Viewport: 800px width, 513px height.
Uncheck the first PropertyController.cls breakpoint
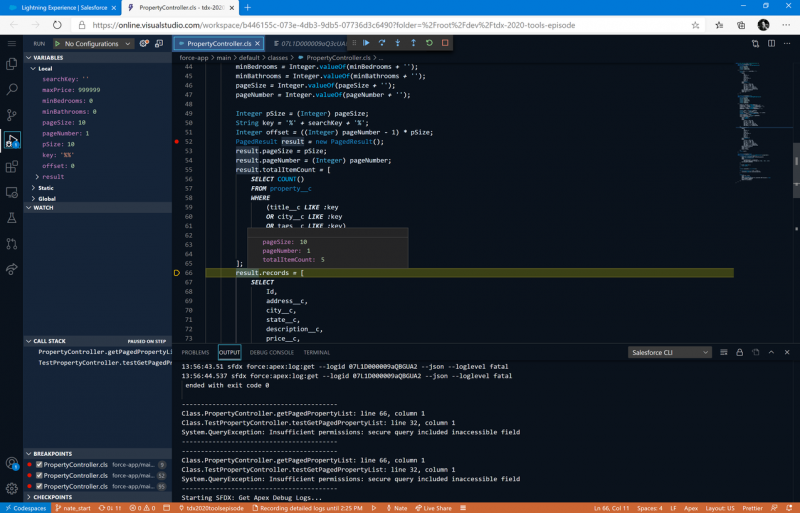(40, 465)
